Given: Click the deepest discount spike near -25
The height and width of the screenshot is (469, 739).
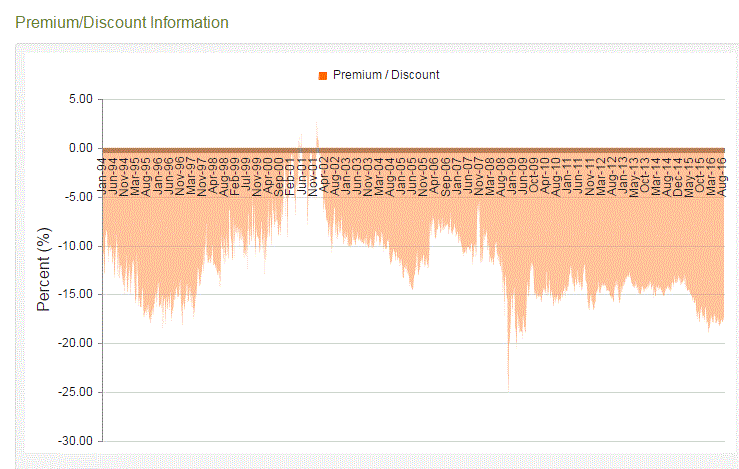Looking at the screenshot, I should [508, 388].
